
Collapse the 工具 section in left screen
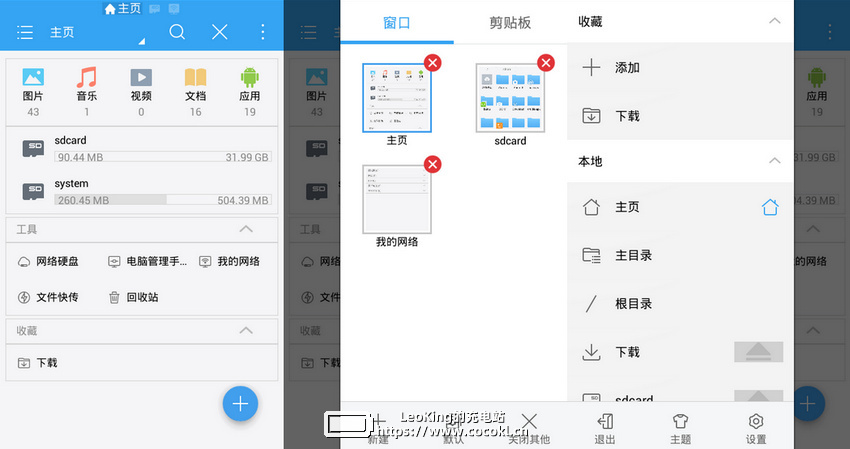click(x=246, y=229)
